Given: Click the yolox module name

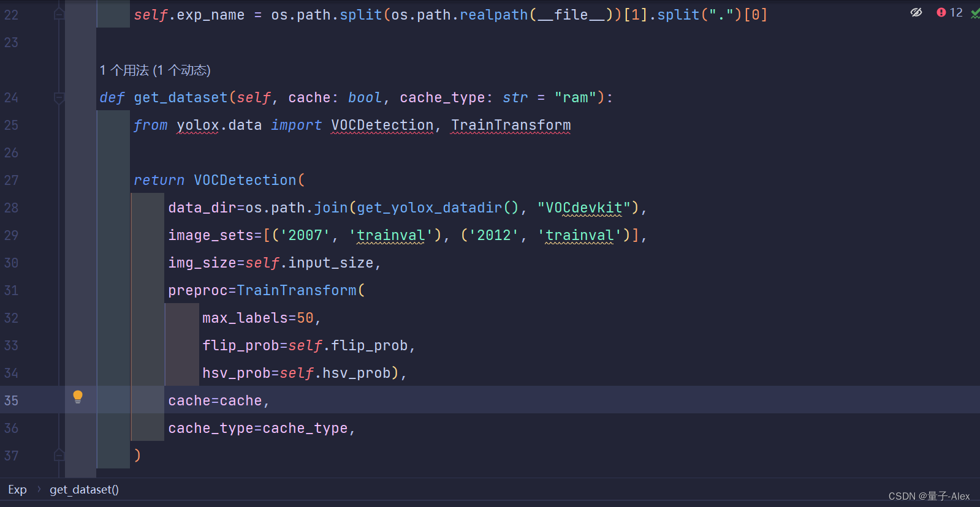Looking at the screenshot, I should click(198, 125).
